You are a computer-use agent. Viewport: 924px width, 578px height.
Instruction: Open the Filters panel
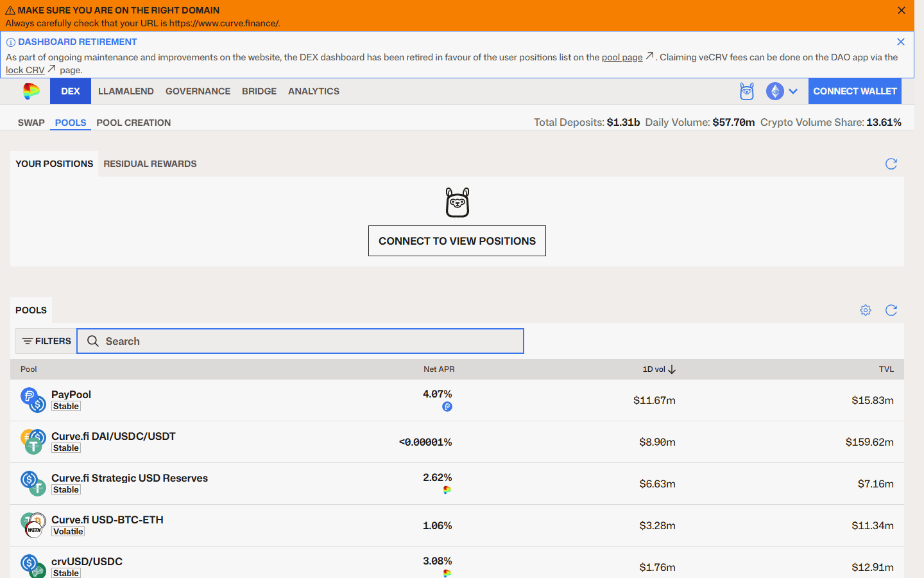46,341
